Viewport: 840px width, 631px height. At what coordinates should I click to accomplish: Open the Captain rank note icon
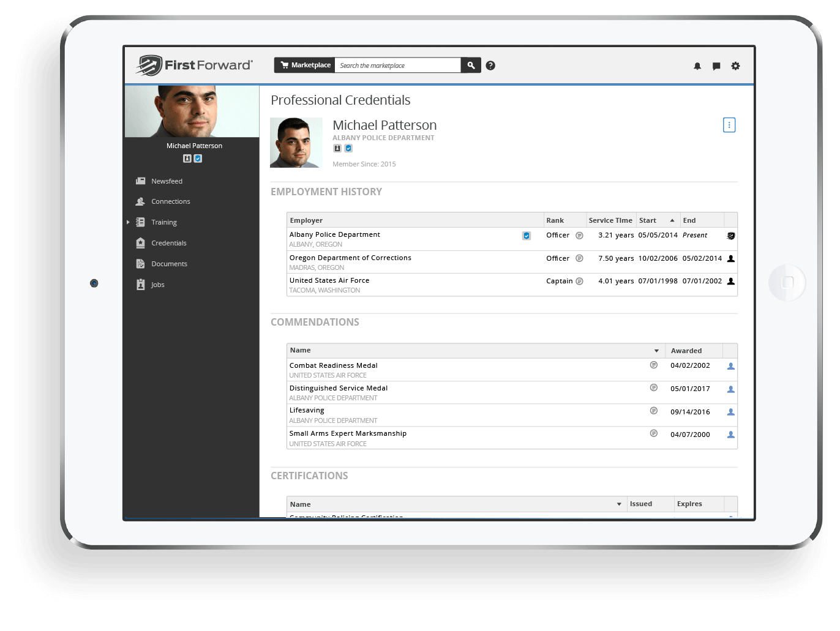[x=579, y=282]
